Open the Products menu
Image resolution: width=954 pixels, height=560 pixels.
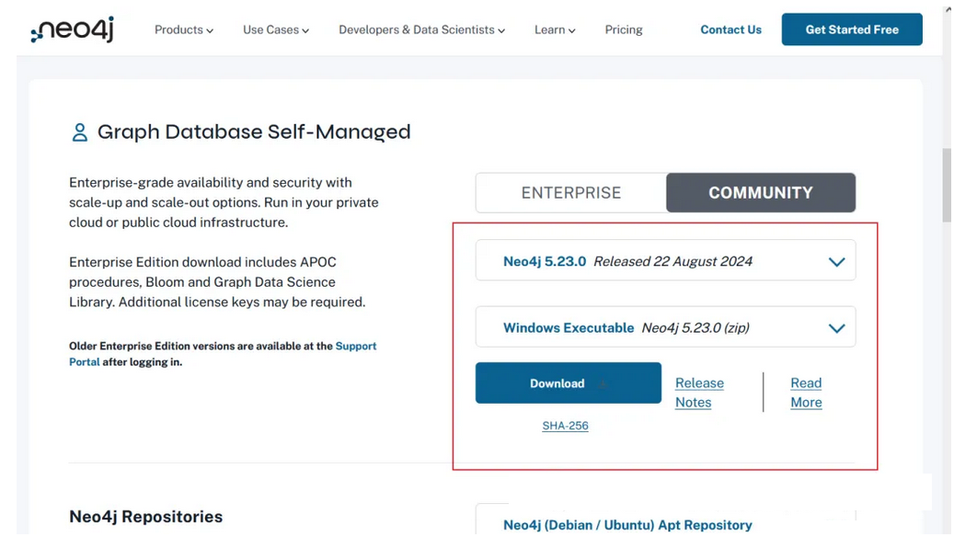[183, 30]
